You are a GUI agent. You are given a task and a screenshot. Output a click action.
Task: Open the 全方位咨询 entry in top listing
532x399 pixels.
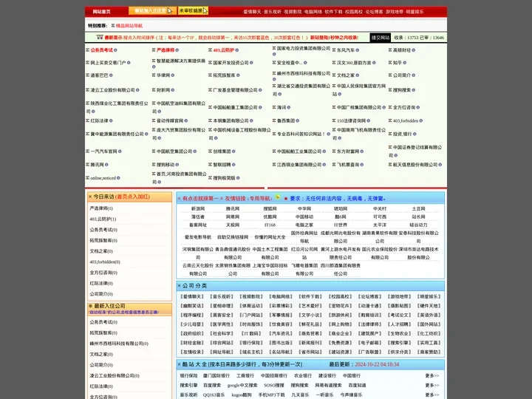(404, 108)
